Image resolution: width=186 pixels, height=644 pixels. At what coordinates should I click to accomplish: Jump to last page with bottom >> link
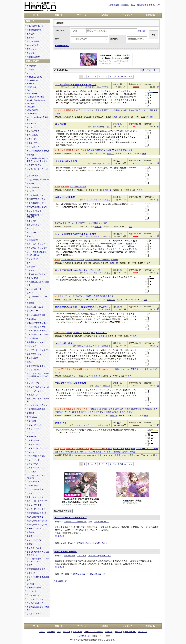(131, 464)
